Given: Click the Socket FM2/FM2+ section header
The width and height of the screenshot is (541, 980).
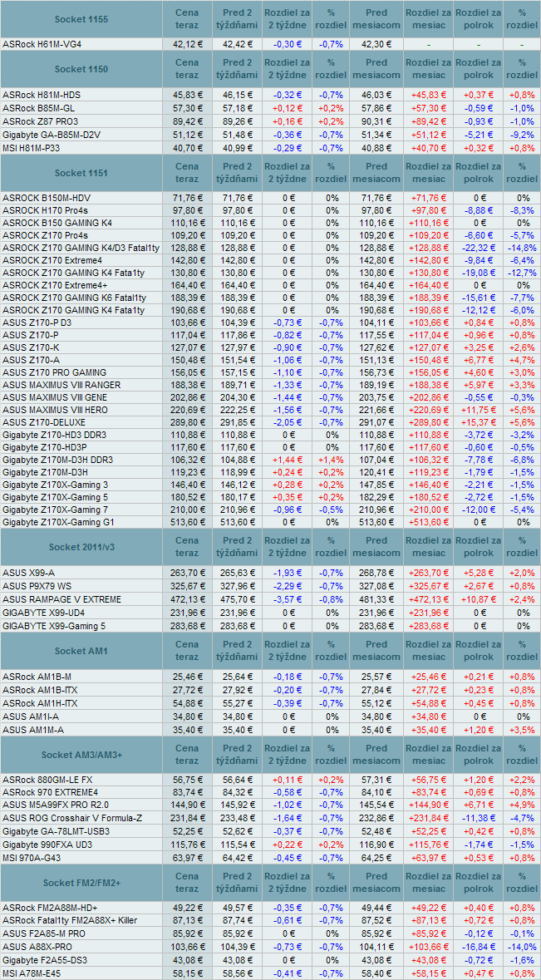Looking at the screenshot, I should 81,883.
